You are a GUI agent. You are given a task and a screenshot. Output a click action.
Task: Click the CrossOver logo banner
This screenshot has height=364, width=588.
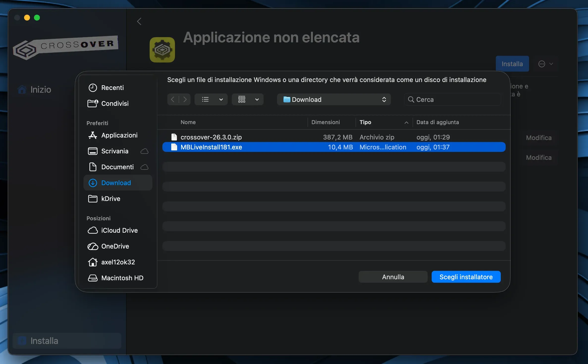point(66,48)
